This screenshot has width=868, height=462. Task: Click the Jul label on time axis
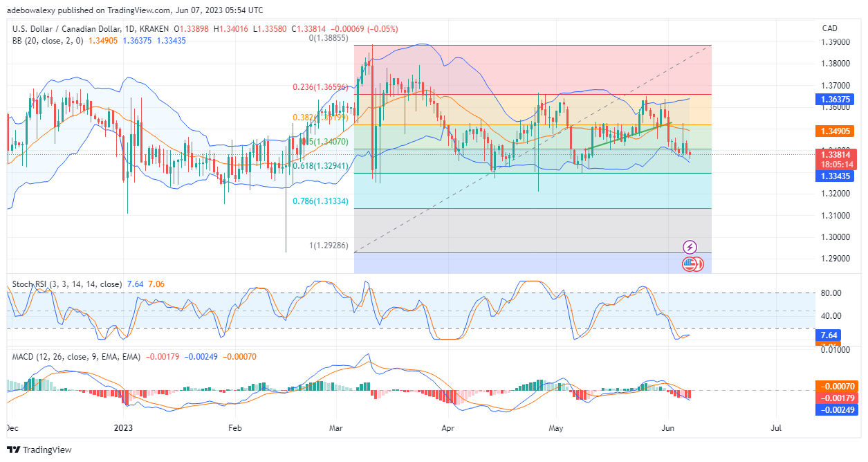click(775, 429)
